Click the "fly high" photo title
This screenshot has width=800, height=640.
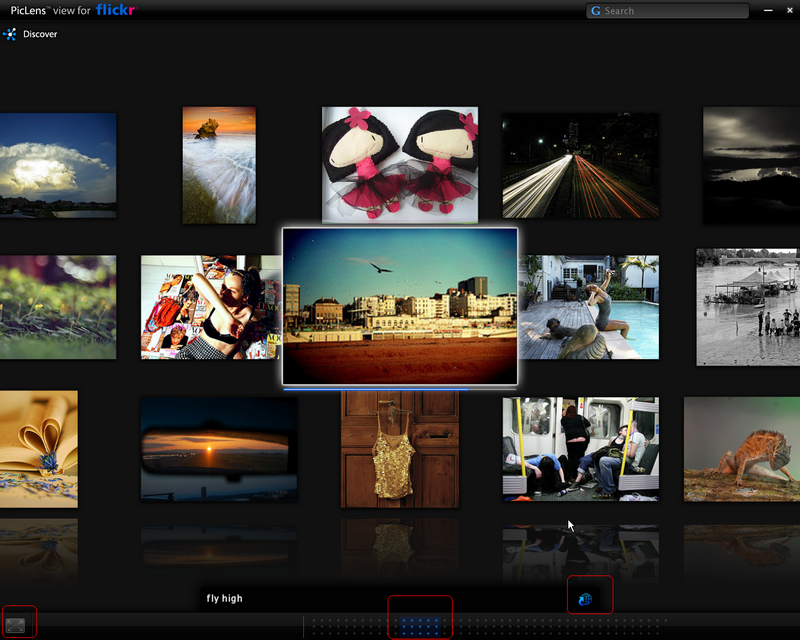coord(225,599)
